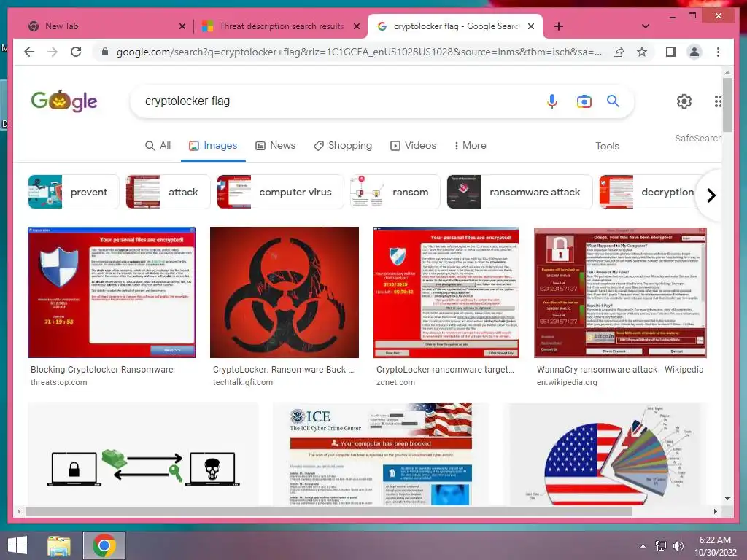747x560 pixels.
Task: Go back to the previous page
Action: coord(29,52)
